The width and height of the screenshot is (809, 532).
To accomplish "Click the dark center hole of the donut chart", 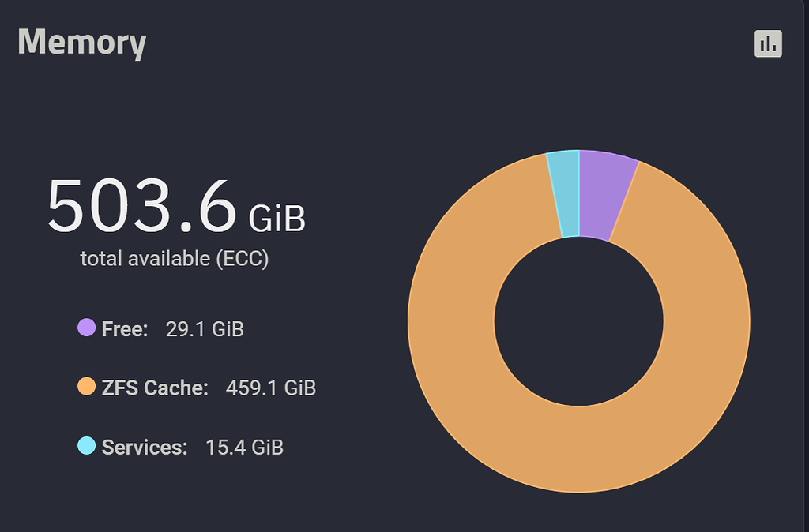I will [578, 320].
